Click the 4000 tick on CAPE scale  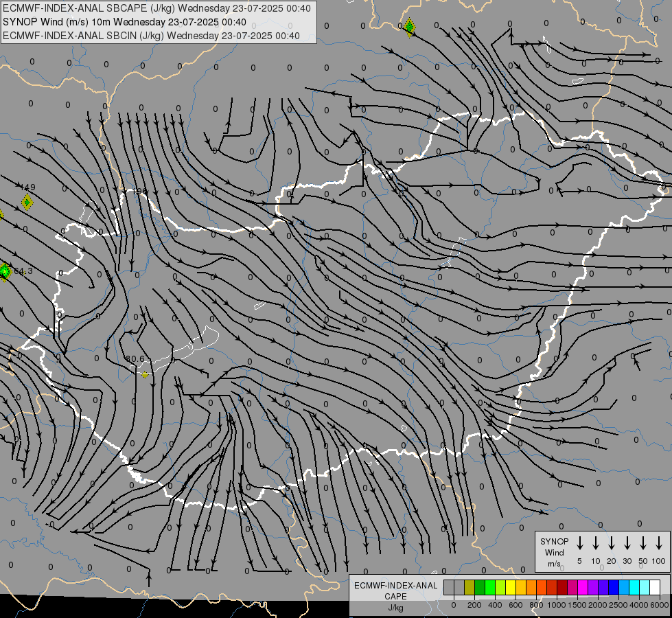639,605
